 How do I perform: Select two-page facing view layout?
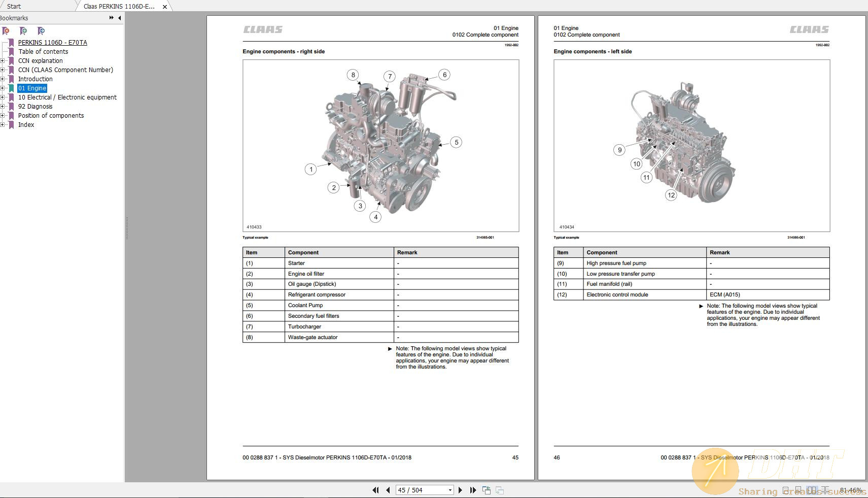click(812, 490)
